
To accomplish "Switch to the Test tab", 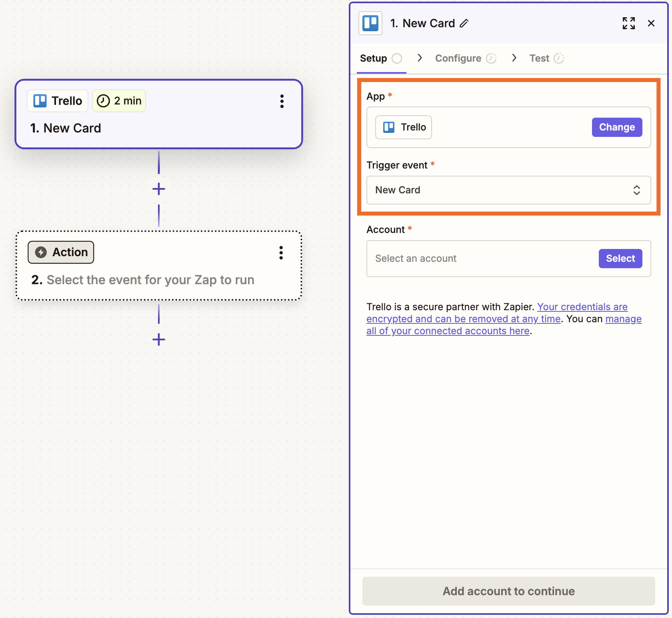I will (539, 58).
